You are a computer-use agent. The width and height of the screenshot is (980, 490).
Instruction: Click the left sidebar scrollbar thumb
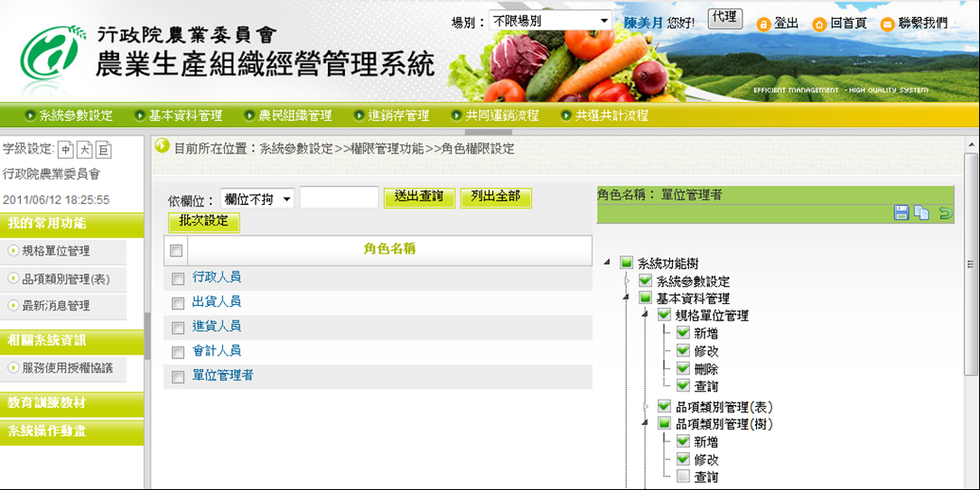tap(147, 336)
